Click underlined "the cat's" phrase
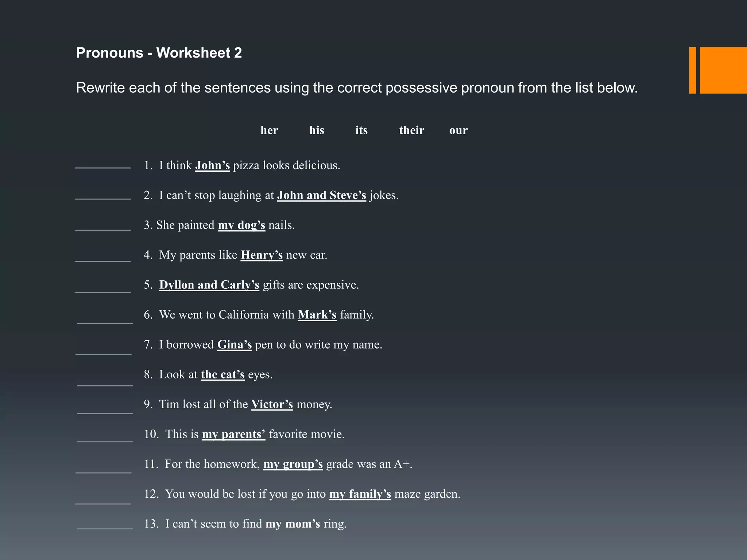 pyautogui.click(x=222, y=375)
